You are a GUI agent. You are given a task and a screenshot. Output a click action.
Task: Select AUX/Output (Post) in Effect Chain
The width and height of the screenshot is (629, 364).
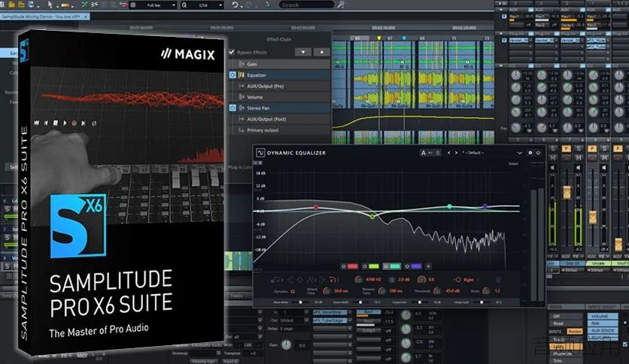[280, 119]
